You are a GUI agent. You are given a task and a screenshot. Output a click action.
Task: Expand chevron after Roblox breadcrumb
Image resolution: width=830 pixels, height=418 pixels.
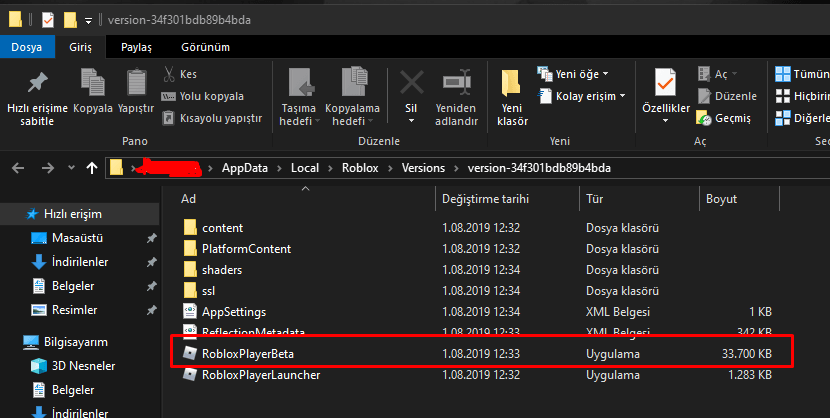point(391,169)
